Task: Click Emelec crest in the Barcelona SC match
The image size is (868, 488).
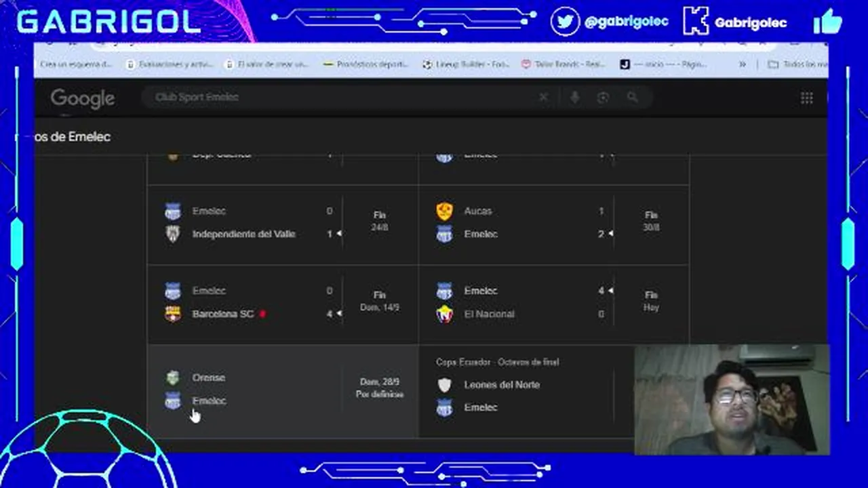Action: click(173, 291)
